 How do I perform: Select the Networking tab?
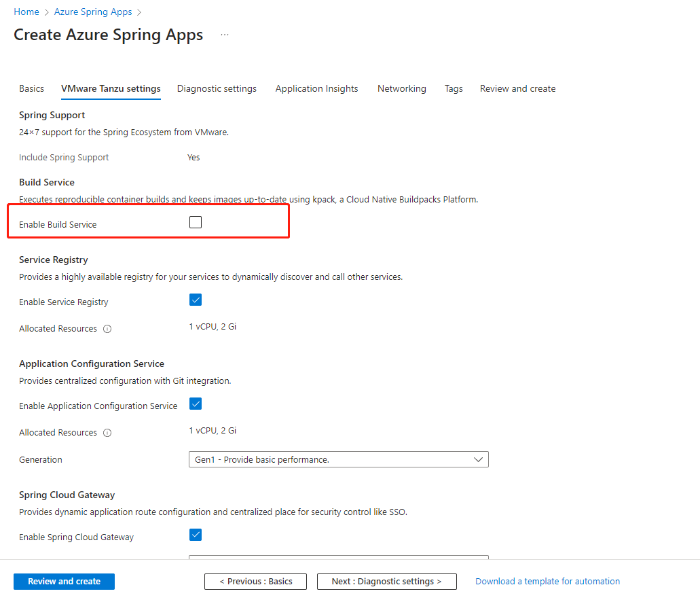tap(402, 89)
